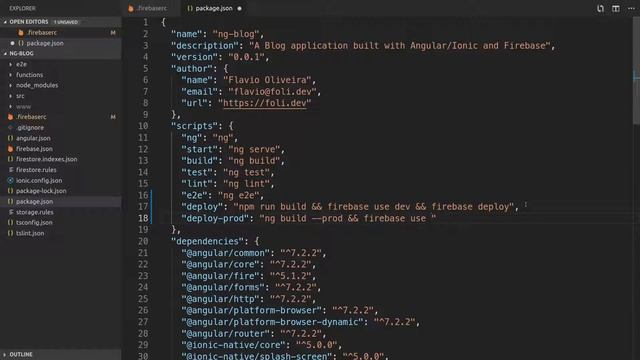Expand the e2e folder

click(21, 64)
